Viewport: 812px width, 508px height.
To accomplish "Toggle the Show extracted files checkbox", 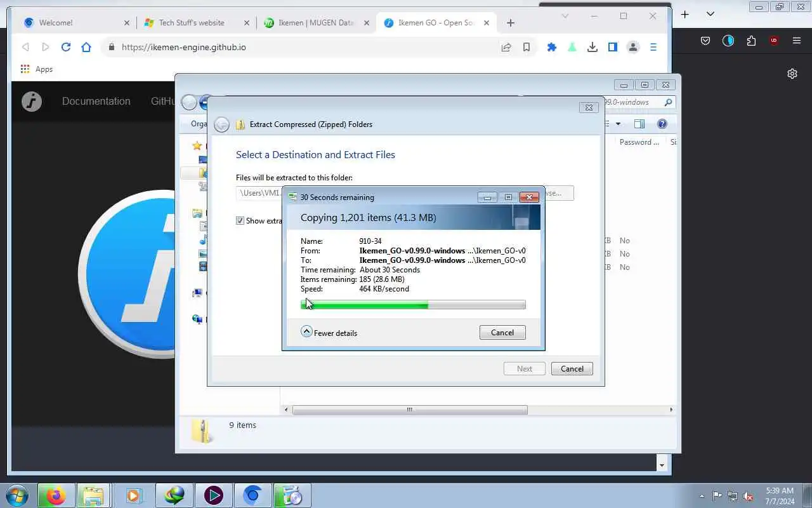I will (240, 220).
